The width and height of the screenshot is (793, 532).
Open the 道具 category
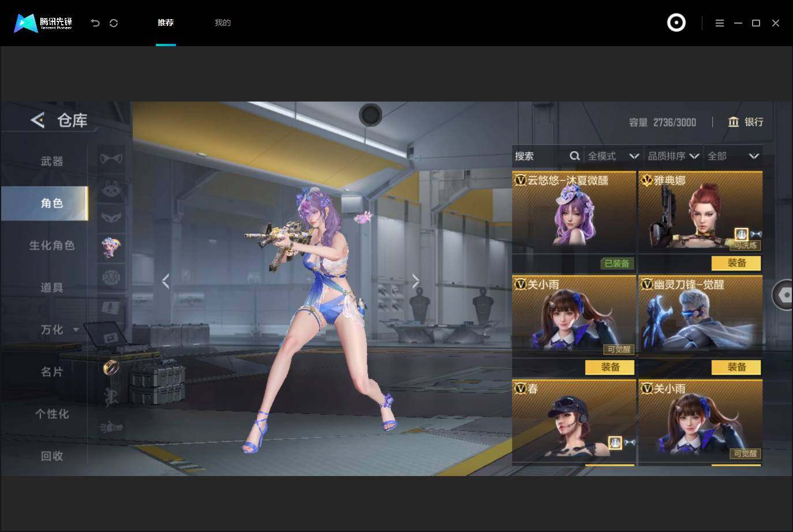pos(52,288)
